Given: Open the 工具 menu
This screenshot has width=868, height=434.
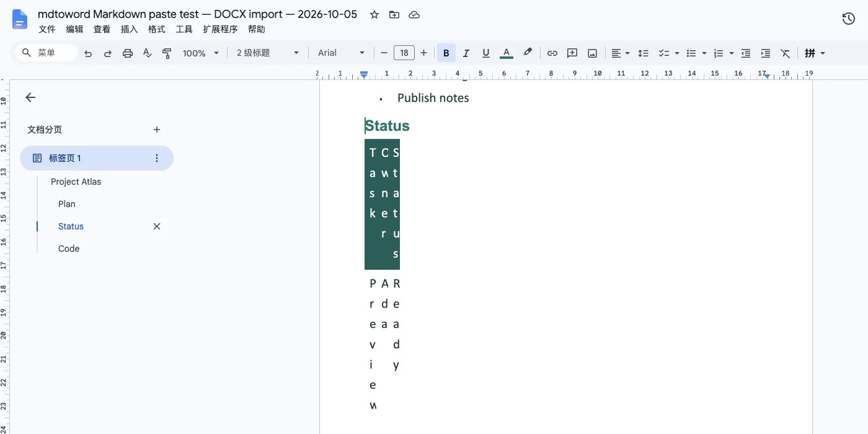Looking at the screenshot, I should coord(184,29).
